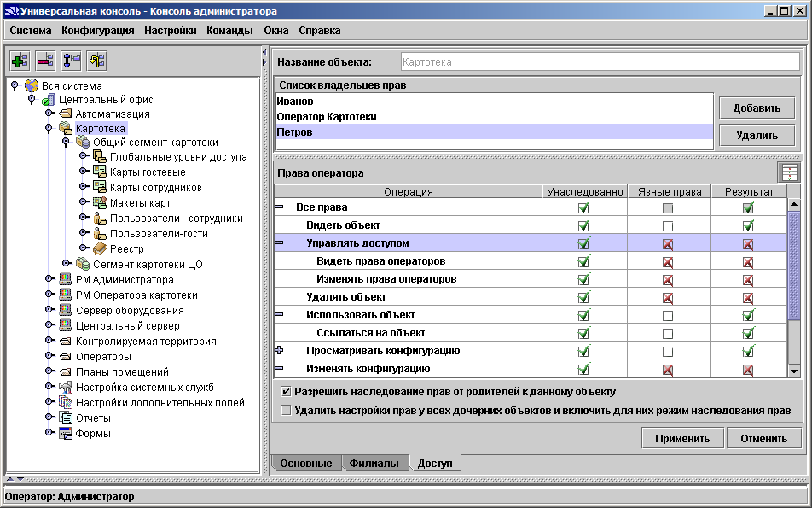Collapse the Управлять доступом rights group
Viewport: 812px width, 508px height.
pos(279,242)
